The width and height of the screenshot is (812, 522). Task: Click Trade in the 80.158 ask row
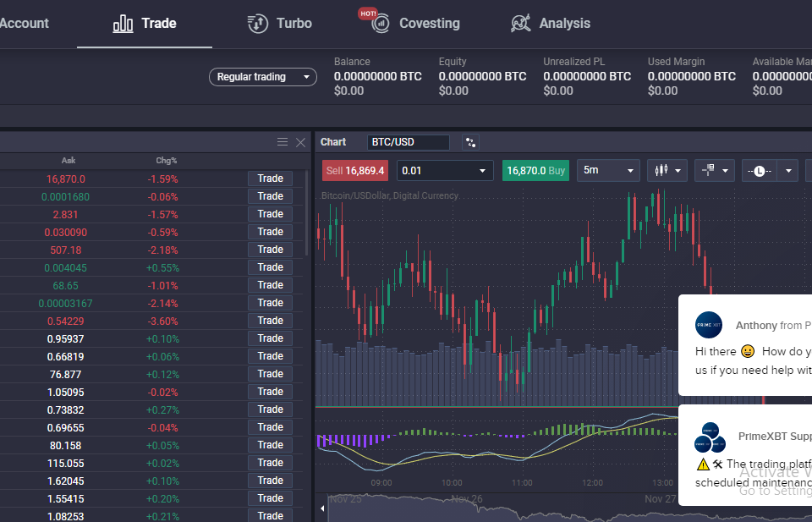(271, 445)
